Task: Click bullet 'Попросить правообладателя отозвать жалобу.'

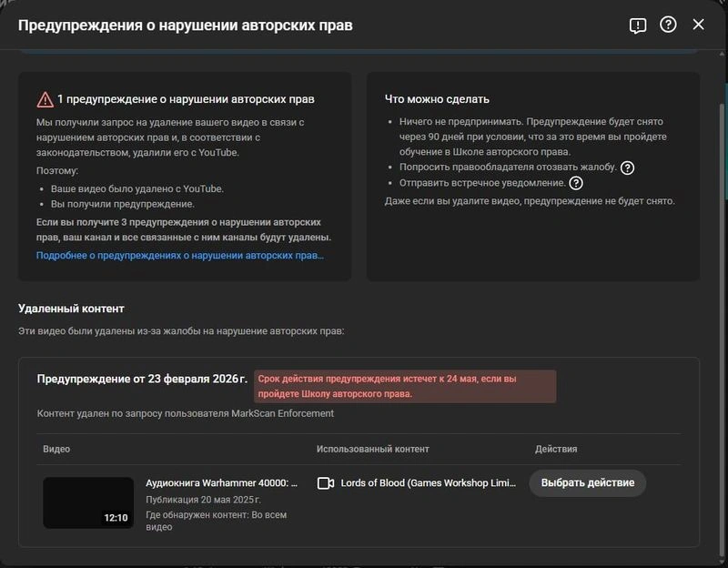Action: (508, 167)
